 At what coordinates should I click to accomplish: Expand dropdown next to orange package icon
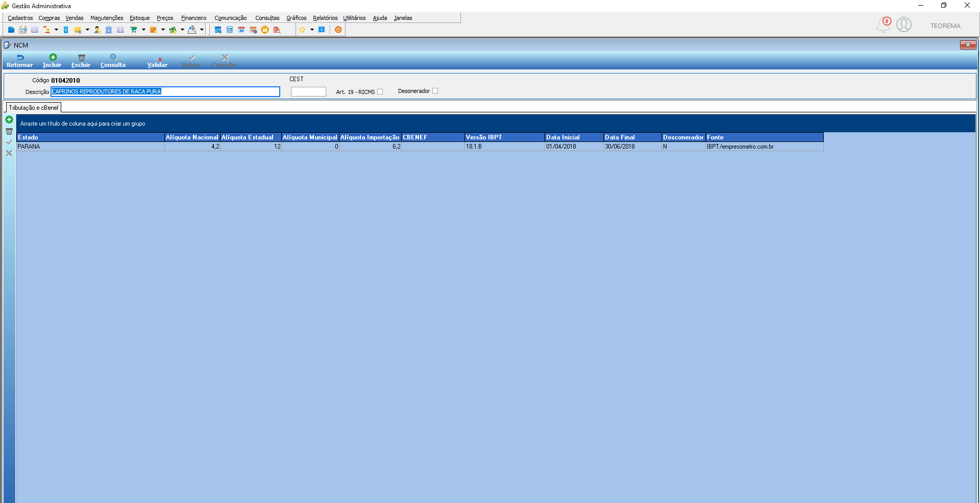click(163, 30)
